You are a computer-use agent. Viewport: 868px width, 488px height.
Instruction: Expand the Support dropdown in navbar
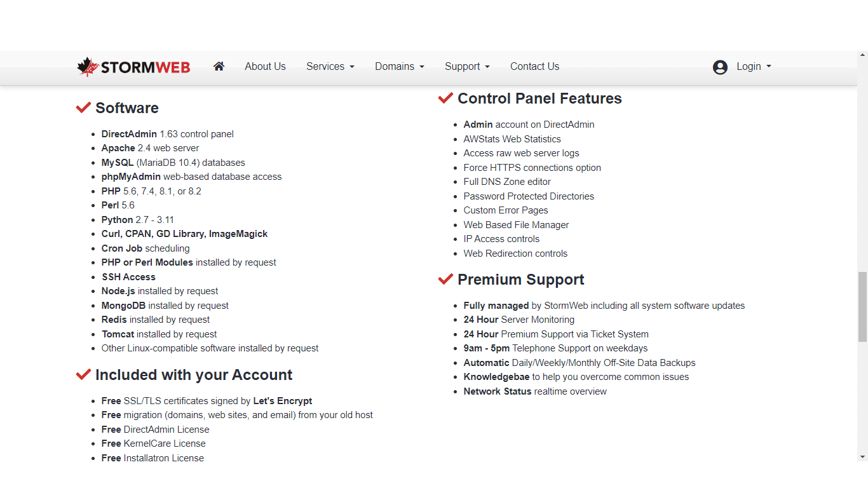pyautogui.click(x=467, y=66)
